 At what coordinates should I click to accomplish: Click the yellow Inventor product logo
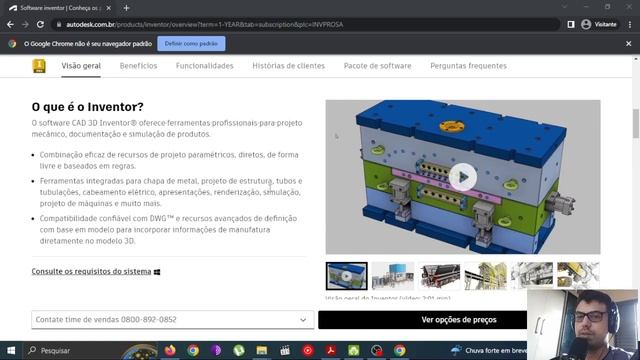click(x=39, y=66)
